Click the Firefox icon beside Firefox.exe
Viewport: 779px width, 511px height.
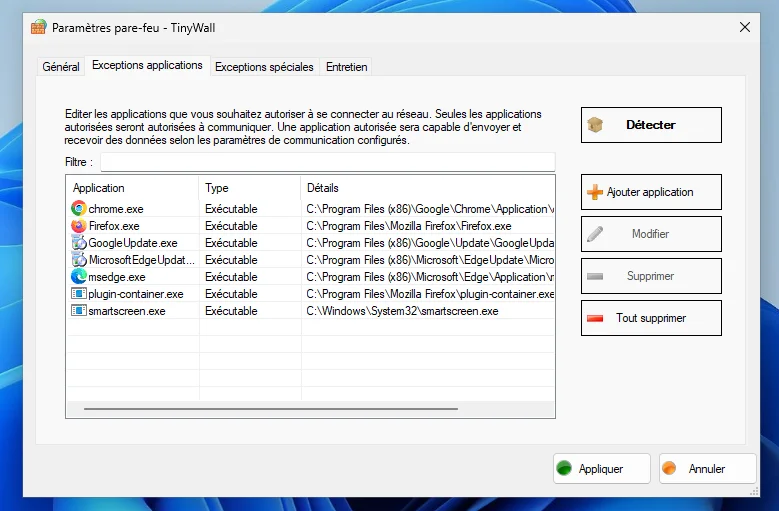click(x=78, y=226)
